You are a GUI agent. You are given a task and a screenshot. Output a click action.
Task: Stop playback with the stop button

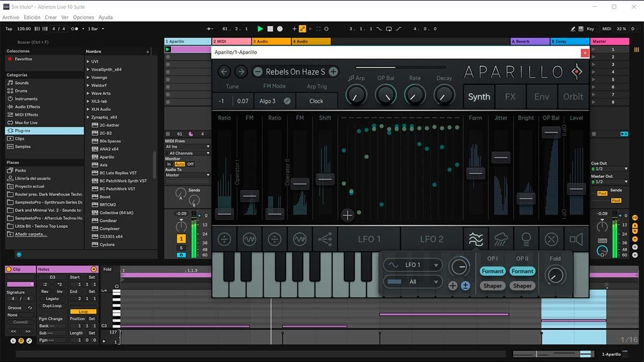click(270, 28)
